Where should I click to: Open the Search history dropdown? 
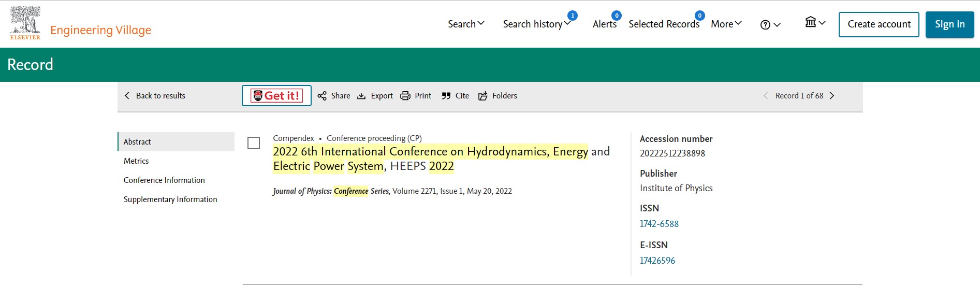point(537,24)
